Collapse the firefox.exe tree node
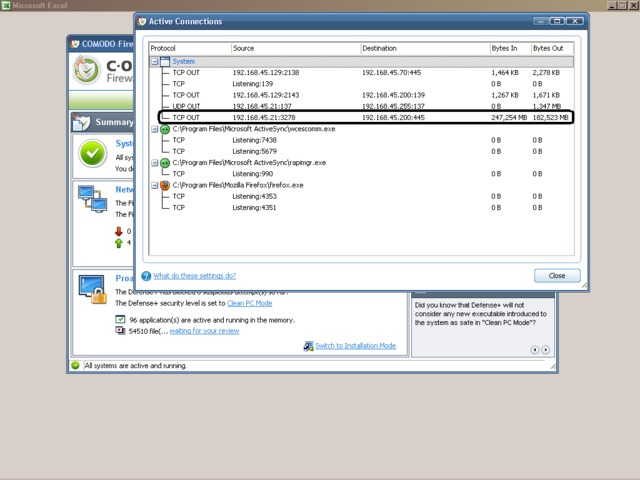Image resolution: width=640 pixels, height=480 pixels. click(155, 185)
